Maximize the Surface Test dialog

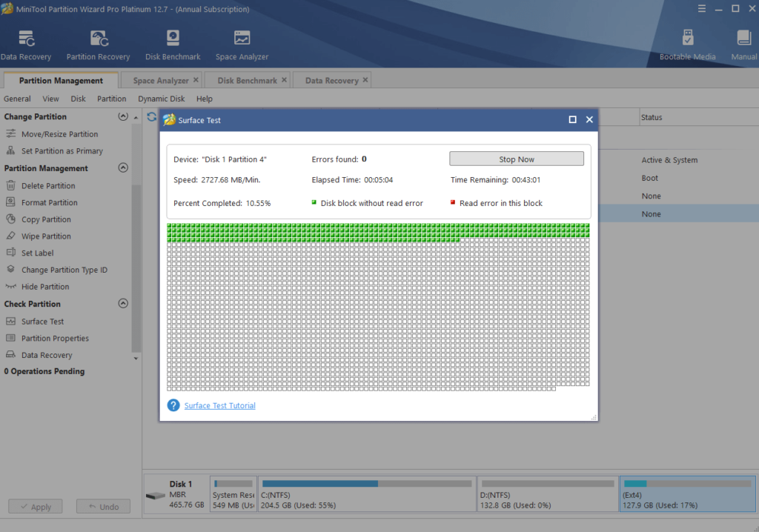[573, 119]
